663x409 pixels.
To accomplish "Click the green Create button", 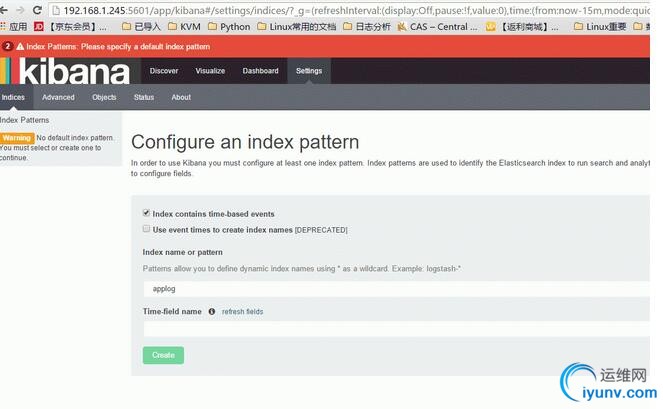I will click(163, 355).
